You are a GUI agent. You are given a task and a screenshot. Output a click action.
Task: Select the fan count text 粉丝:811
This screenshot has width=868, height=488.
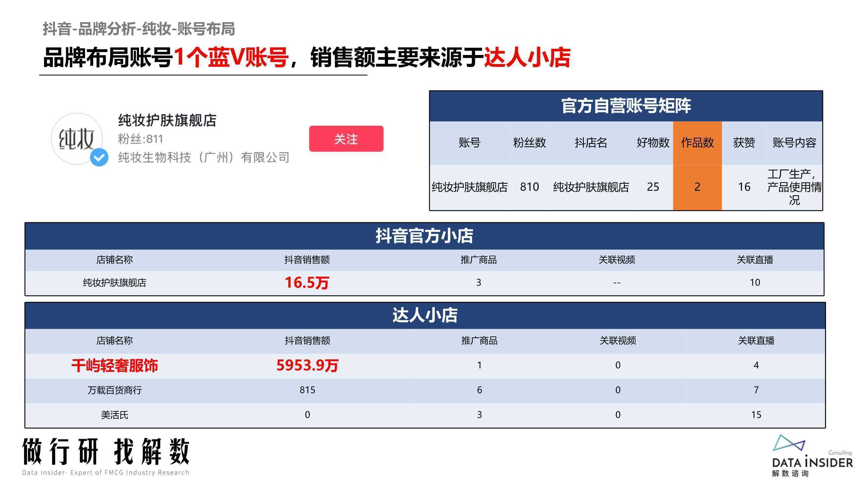coord(141,139)
